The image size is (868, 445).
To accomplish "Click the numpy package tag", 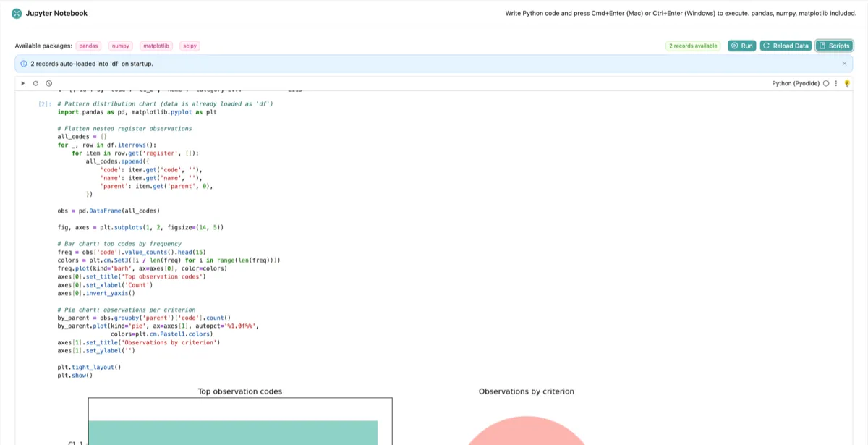I will (121, 46).
